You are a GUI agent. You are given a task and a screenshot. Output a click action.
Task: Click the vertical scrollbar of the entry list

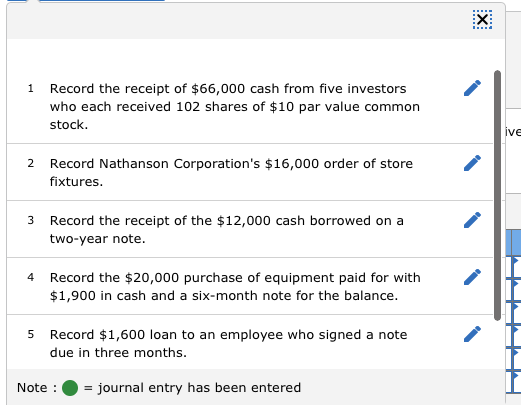(x=497, y=195)
